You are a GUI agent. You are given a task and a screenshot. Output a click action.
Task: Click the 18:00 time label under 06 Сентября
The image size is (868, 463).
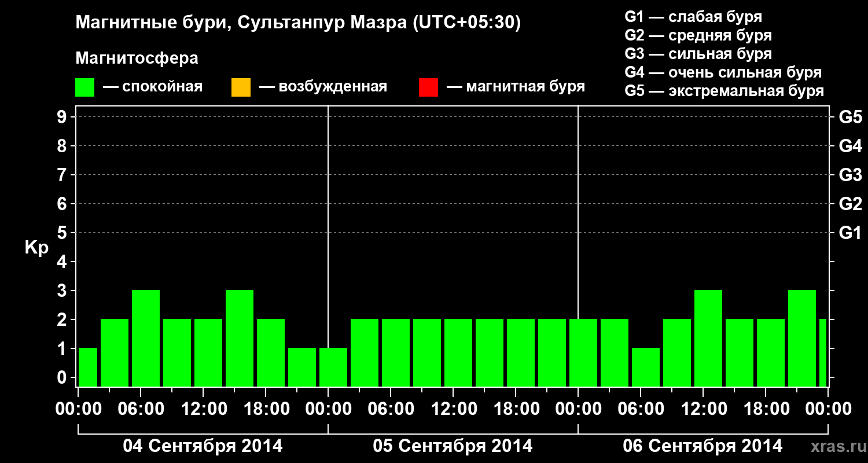click(766, 409)
